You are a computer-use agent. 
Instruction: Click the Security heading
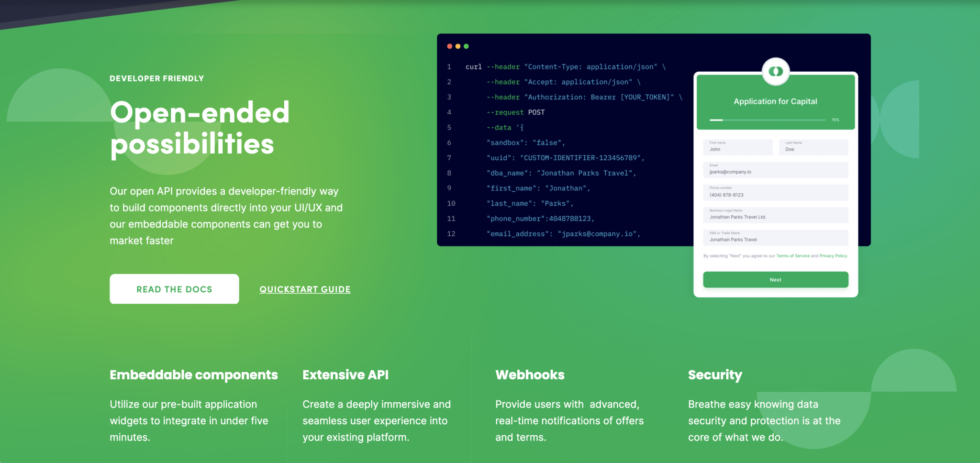[715, 375]
